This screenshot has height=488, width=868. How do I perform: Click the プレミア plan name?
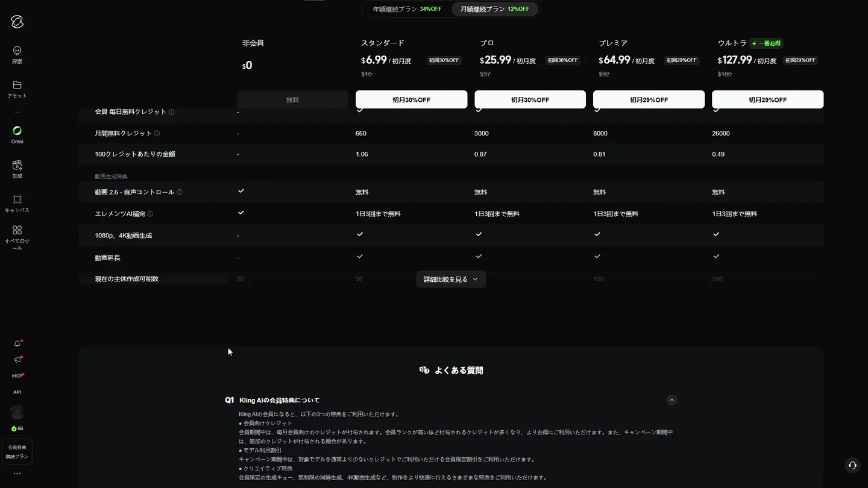pos(613,43)
